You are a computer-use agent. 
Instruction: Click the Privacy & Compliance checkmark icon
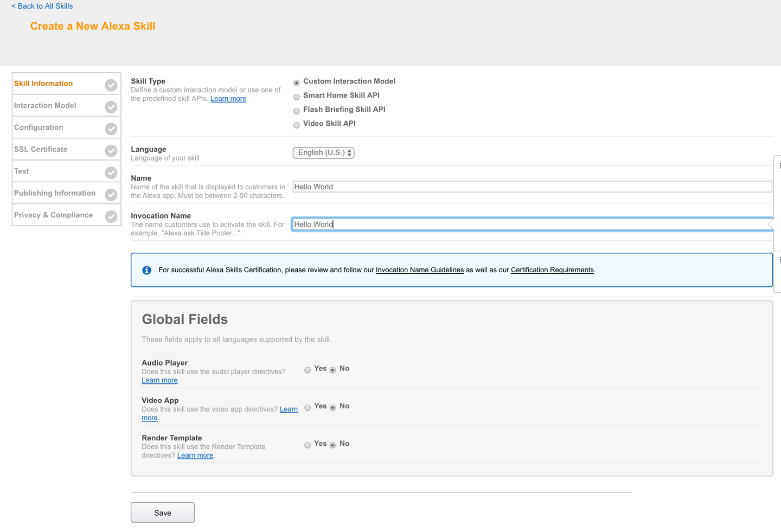[x=111, y=216]
